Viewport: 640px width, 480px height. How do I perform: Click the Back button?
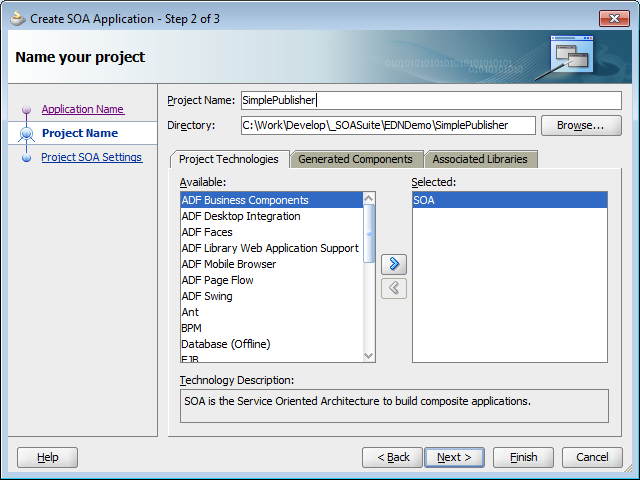[x=392, y=457]
